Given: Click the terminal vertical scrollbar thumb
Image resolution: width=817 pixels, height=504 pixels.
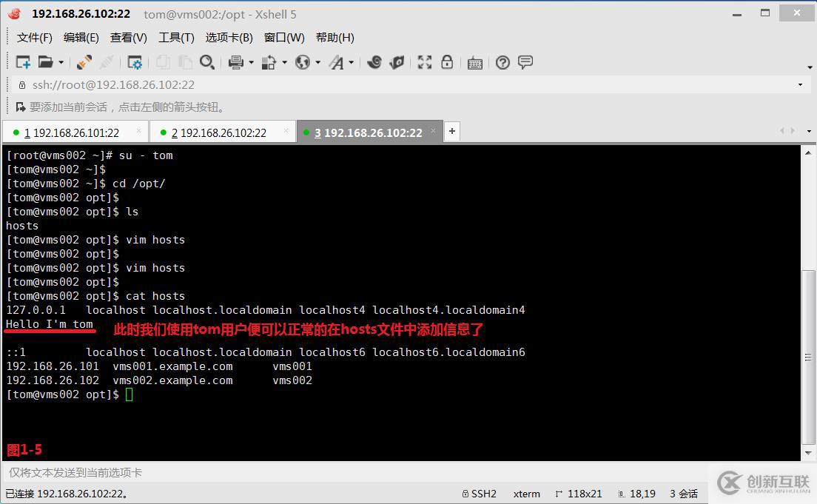Looking at the screenshot, I should (x=807, y=357).
